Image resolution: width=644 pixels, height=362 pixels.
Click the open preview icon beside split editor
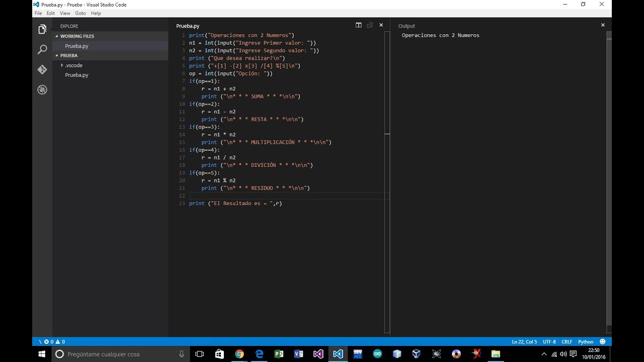click(370, 25)
